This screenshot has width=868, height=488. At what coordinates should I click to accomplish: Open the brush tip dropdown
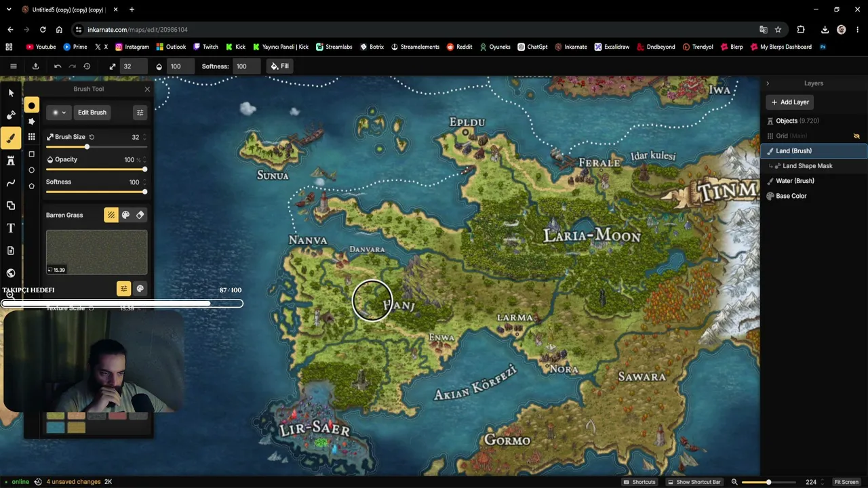click(59, 113)
